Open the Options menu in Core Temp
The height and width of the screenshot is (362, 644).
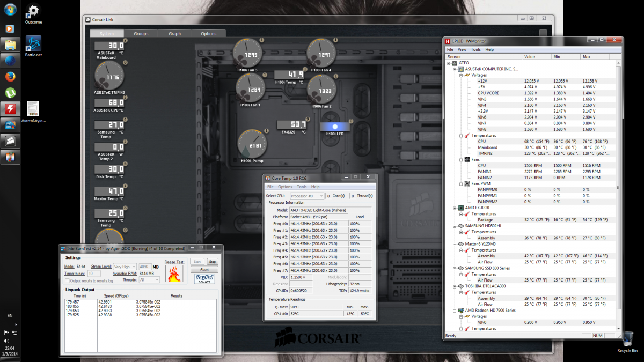[285, 187]
